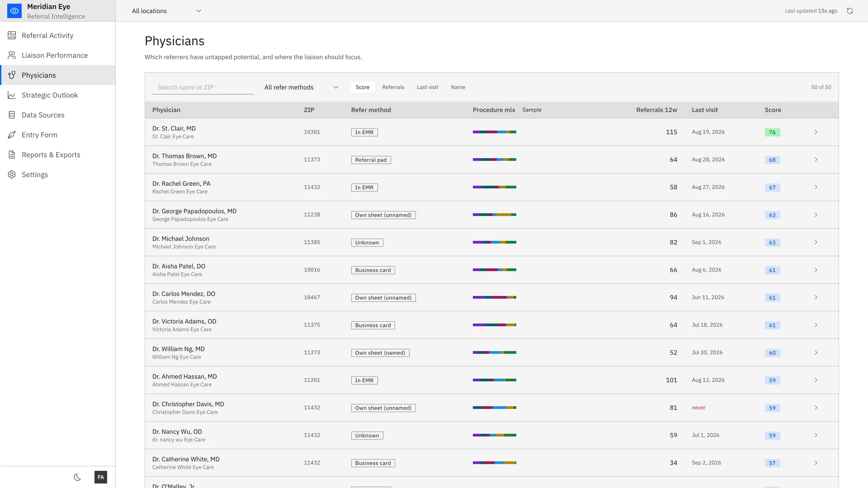Viewport: 868px width, 488px height.
Task: Click the Aug 19, 2026 date
Action: coord(708,132)
